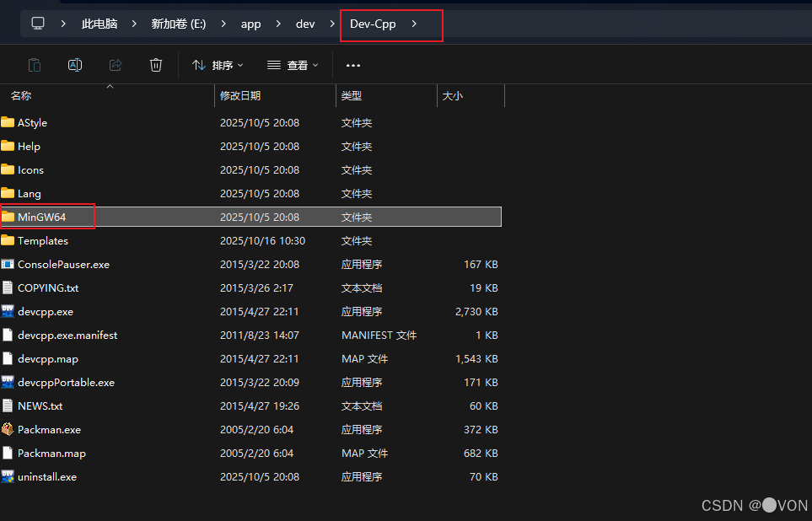Select the ConsolePauser.exe file name
Image resolution: width=812 pixels, height=521 pixels.
(x=64, y=264)
